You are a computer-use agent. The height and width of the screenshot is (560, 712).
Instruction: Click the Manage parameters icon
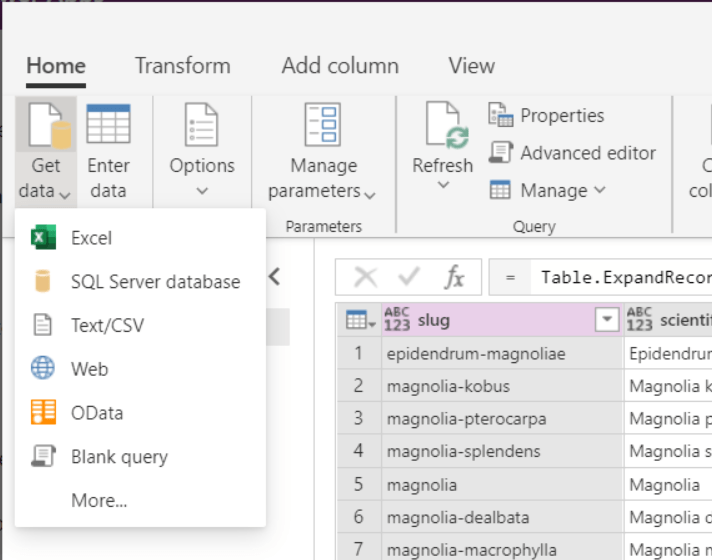(322, 126)
